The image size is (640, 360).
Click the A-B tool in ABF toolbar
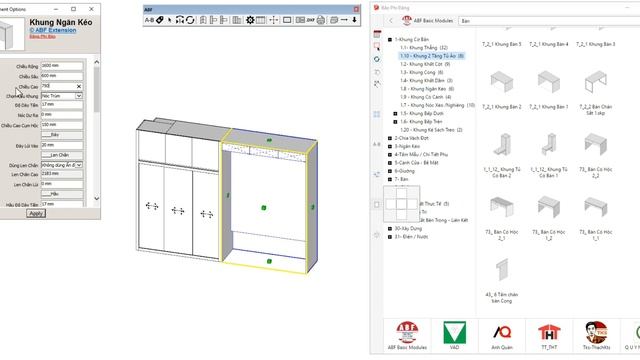[x=149, y=20]
